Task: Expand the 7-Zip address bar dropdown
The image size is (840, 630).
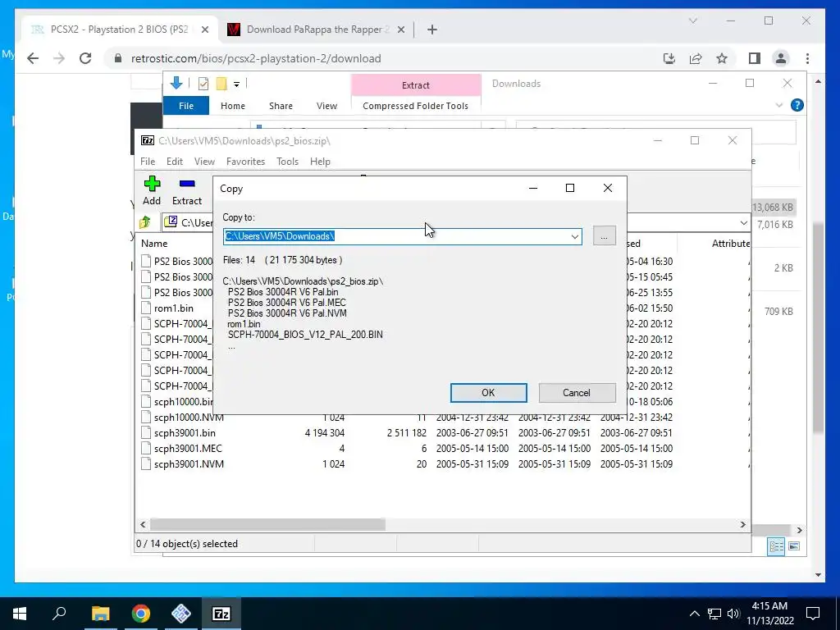Action: 743,222
